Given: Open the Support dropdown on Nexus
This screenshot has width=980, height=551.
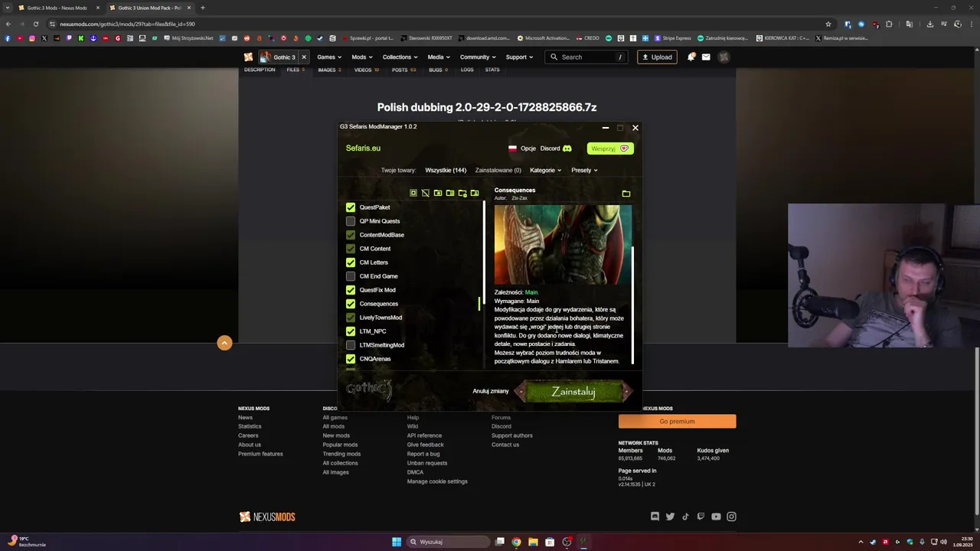Looking at the screenshot, I should point(519,57).
